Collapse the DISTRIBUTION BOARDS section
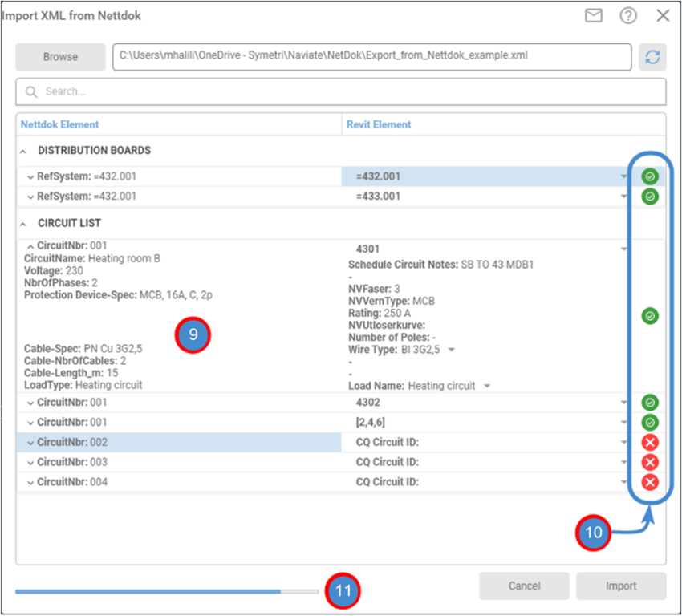 pyautogui.click(x=23, y=151)
